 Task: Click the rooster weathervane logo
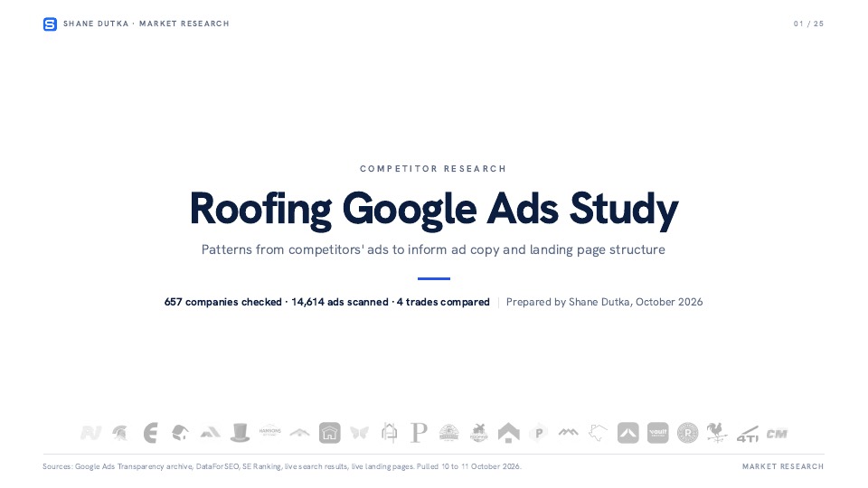(717, 433)
